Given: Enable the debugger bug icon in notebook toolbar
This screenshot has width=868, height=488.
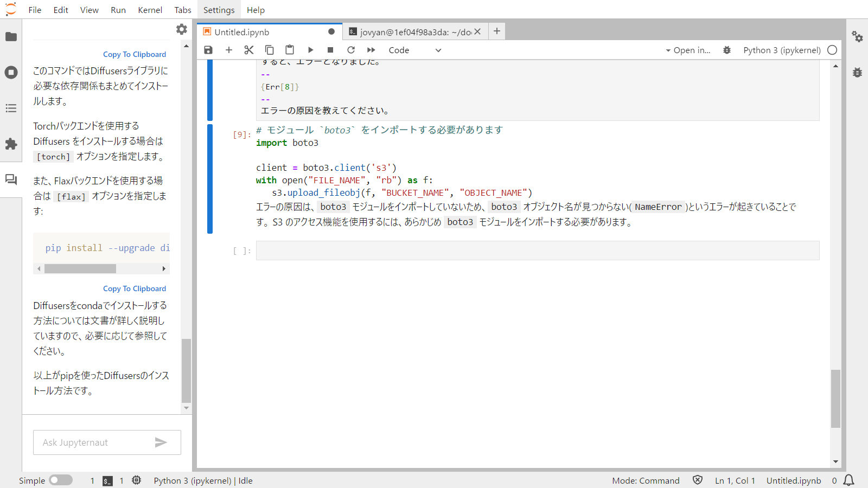Looking at the screenshot, I should [727, 50].
